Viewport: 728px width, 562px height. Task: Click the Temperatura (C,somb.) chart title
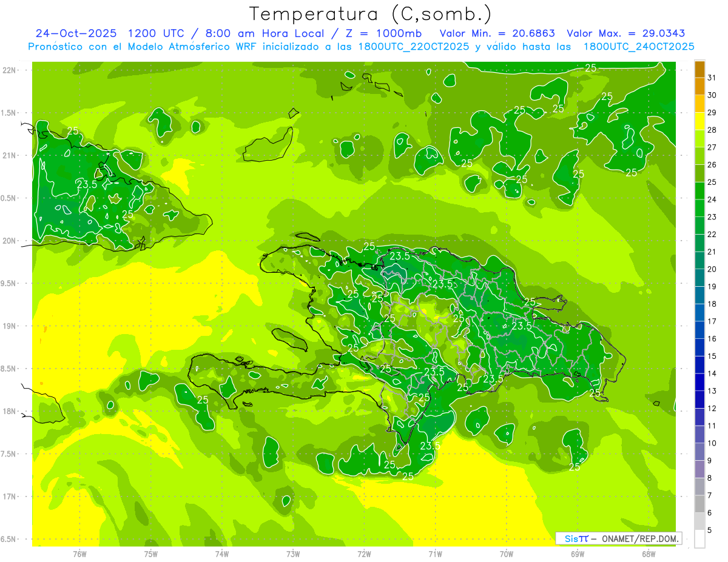[370, 14]
